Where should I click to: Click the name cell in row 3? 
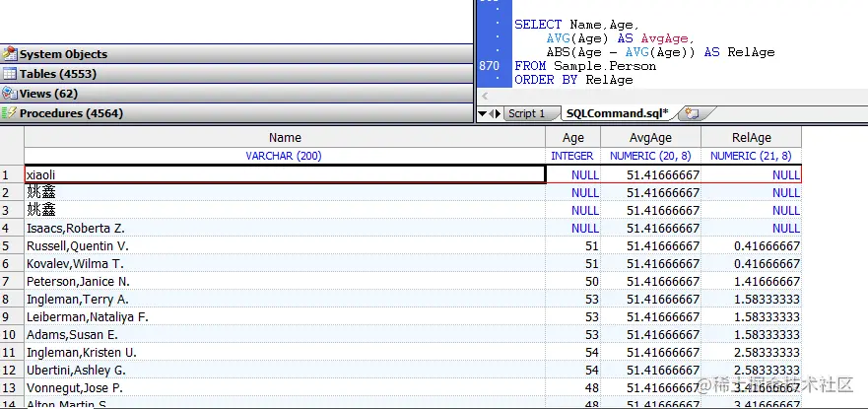[285, 210]
